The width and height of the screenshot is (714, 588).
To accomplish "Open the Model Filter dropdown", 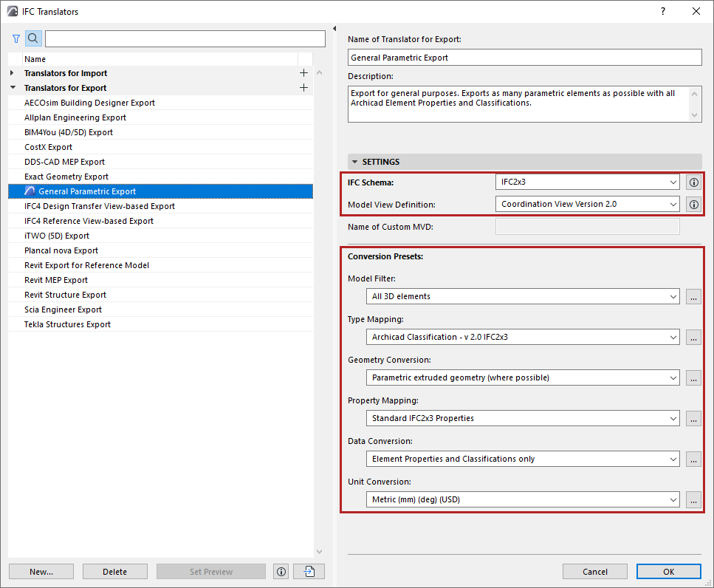I will 523,296.
